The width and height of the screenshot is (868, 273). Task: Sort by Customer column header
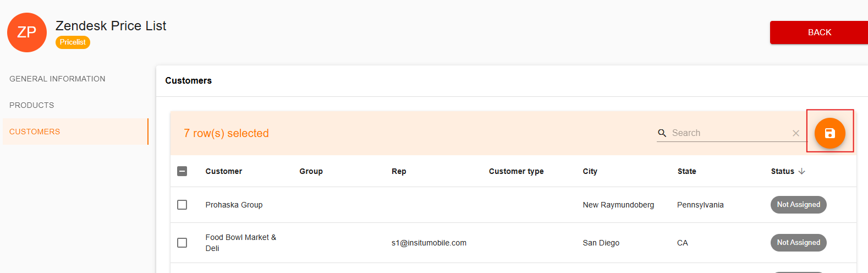pyautogui.click(x=223, y=171)
